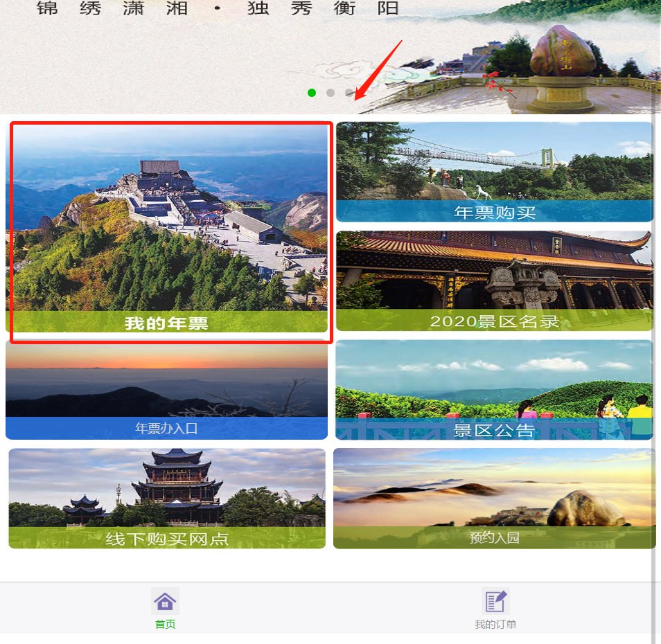
Task: Open the 年票办入口 tile
Action: [x=166, y=390]
